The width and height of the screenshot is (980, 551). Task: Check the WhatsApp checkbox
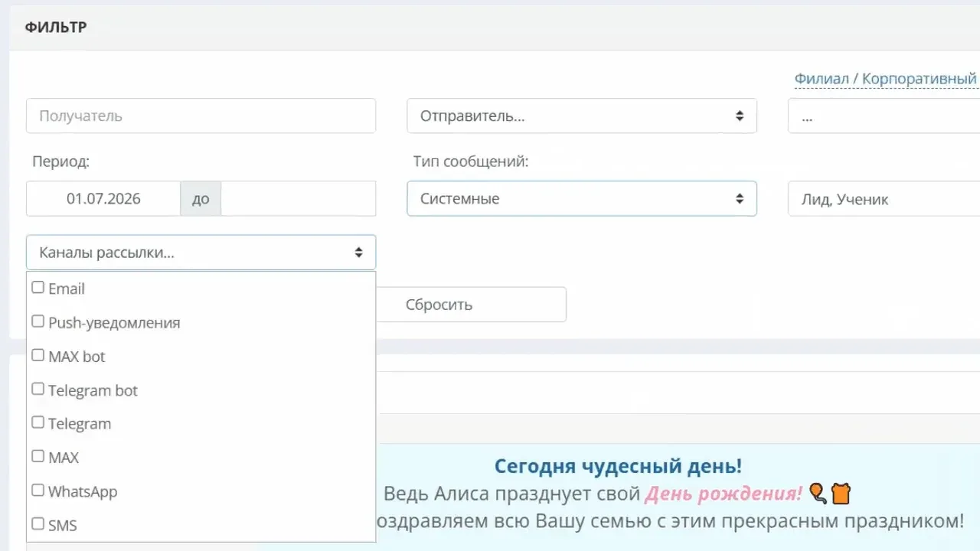[x=38, y=490]
